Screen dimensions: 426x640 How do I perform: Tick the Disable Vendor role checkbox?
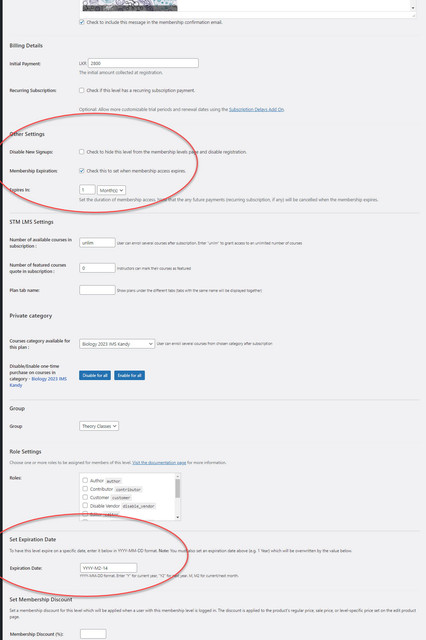click(85, 505)
